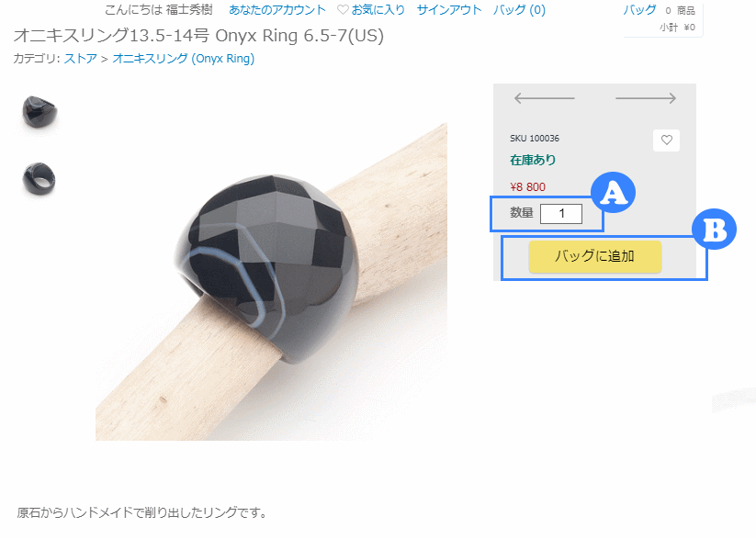Click the blue B annotation marker
The height and width of the screenshot is (539, 756).
pyautogui.click(x=714, y=229)
